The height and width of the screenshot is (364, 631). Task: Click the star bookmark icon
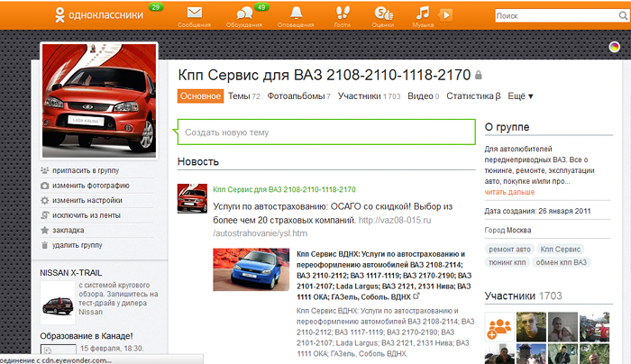coord(45,230)
